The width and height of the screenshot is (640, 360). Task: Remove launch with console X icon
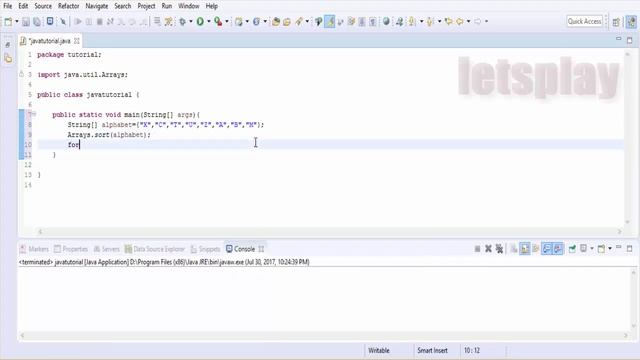point(488,249)
